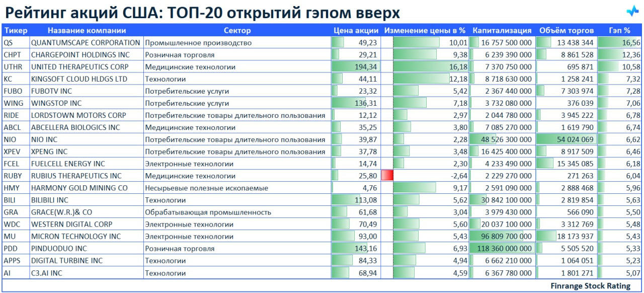Select the WING ticker cell
The width and height of the screenshot is (644, 293).
coord(16,103)
